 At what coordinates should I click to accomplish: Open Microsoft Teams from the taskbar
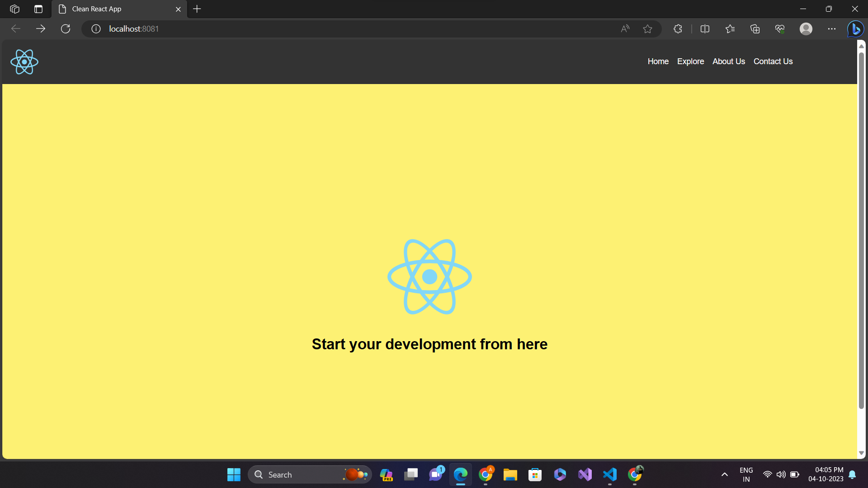pyautogui.click(x=435, y=474)
